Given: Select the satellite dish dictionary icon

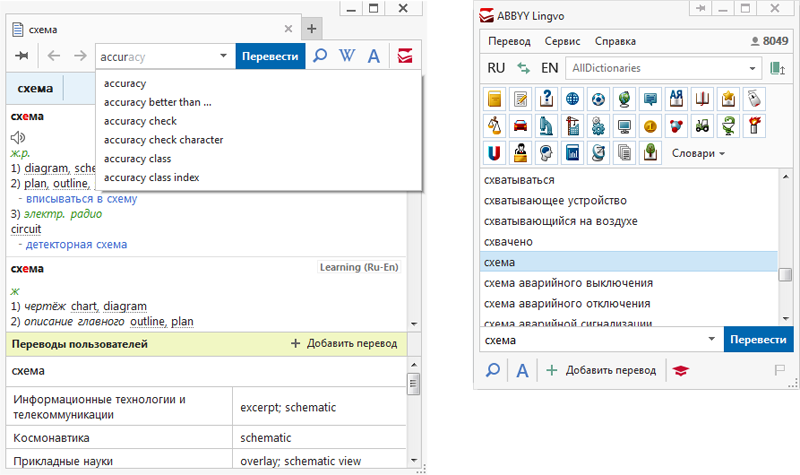Looking at the screenshot, I should [598, 153].
